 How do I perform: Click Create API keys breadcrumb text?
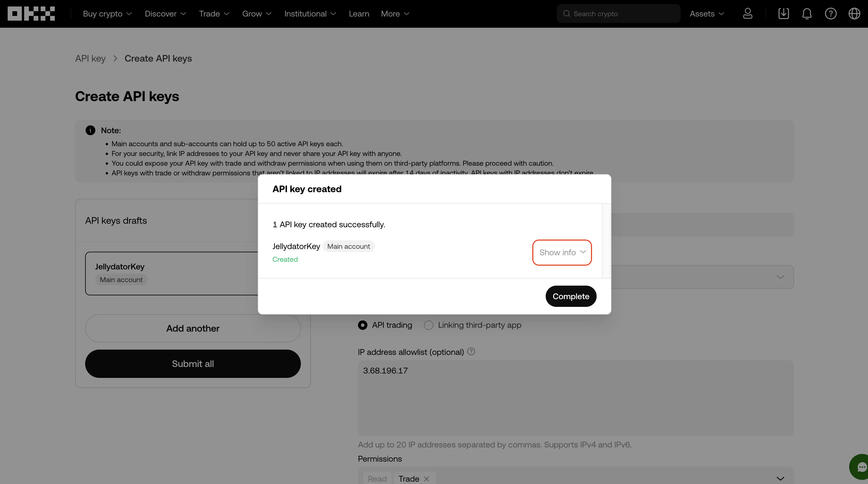click(158, 58)
